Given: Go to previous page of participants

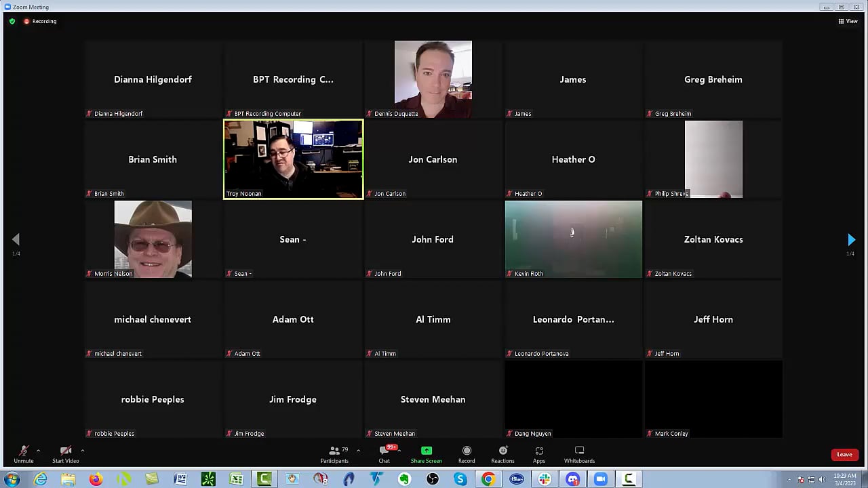Looking at the screenshot, I should coord(16,240).
